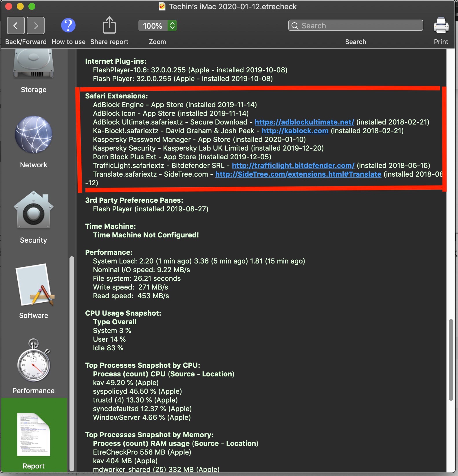458x476 pixels.
Task: Click the 'Internet Plug-ins:' heading
Action: point(116,61)
